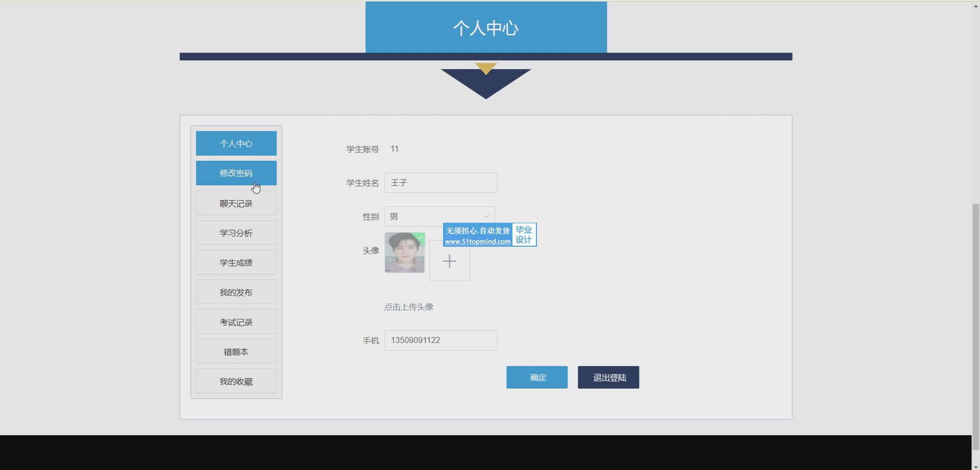Focus the 手机 phone number field

coord(440,340)
